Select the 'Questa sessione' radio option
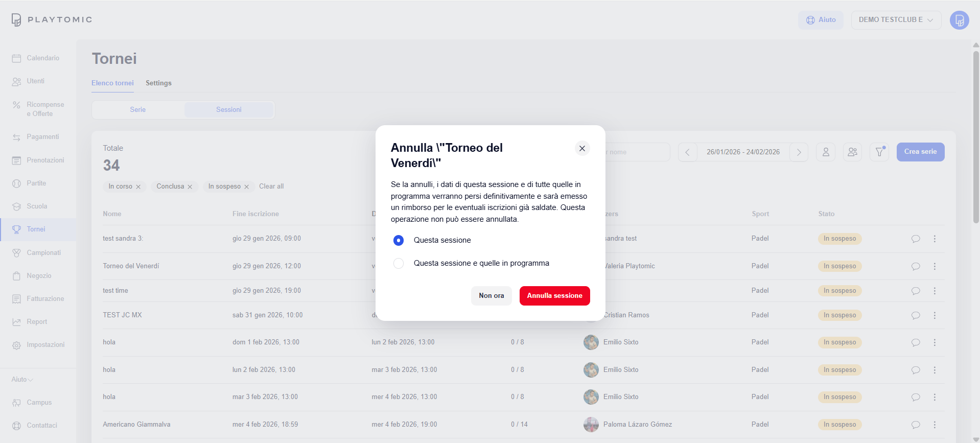980x443 pixels. [x=399, y=240]
